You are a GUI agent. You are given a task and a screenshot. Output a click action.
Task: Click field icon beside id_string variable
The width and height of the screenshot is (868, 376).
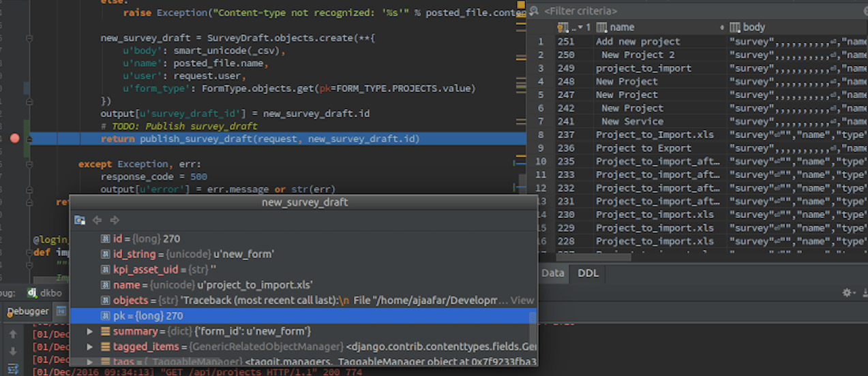point(106,254)
